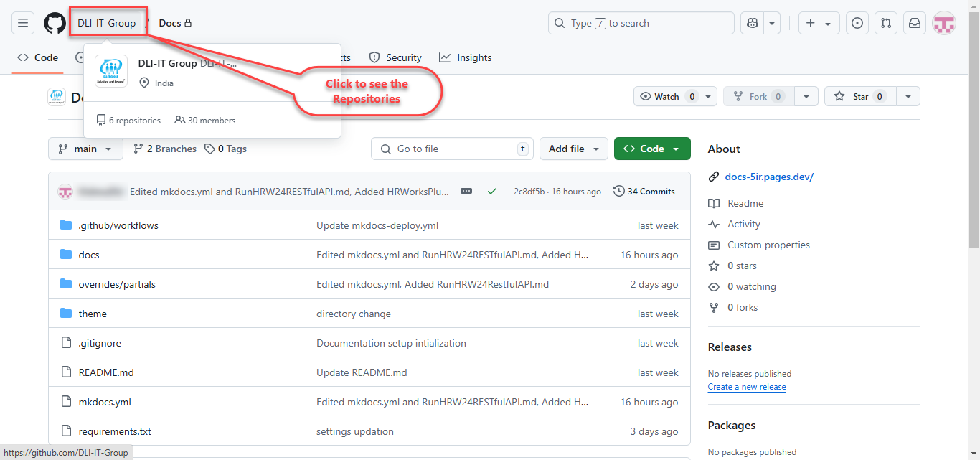Expand the Add file dropdown
The height and width of the screenshot is (460, 980).
click(x=573, y=149)
